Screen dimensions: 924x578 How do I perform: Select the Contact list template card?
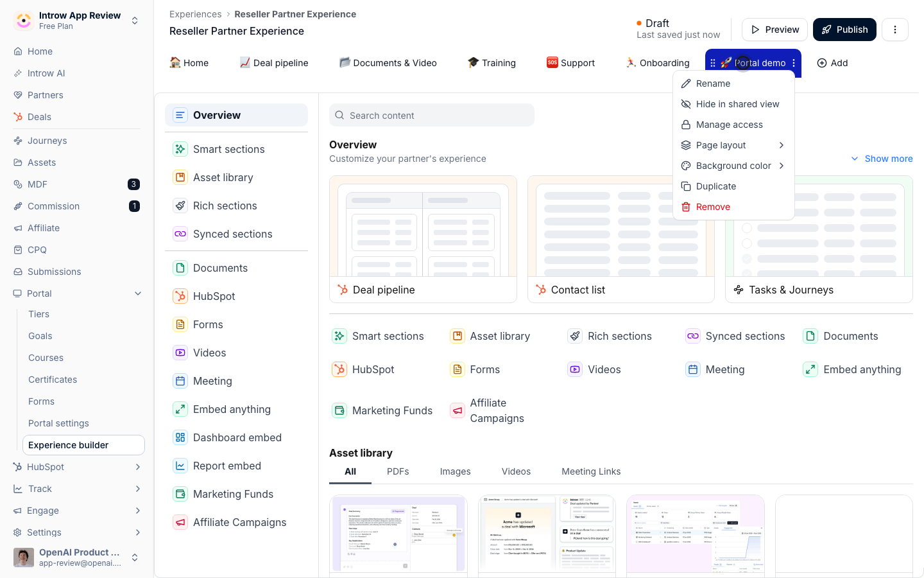[621, 239]
